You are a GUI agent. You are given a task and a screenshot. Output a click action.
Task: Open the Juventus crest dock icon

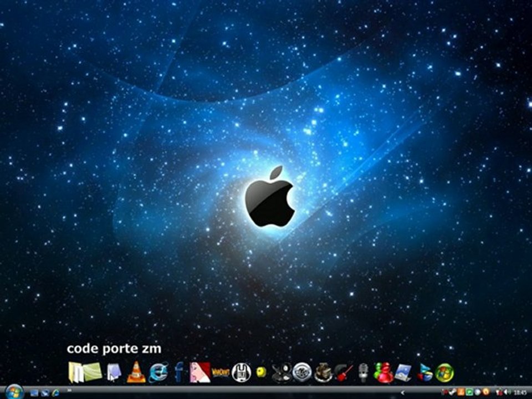pyautogui.click(x=241, y=372)
